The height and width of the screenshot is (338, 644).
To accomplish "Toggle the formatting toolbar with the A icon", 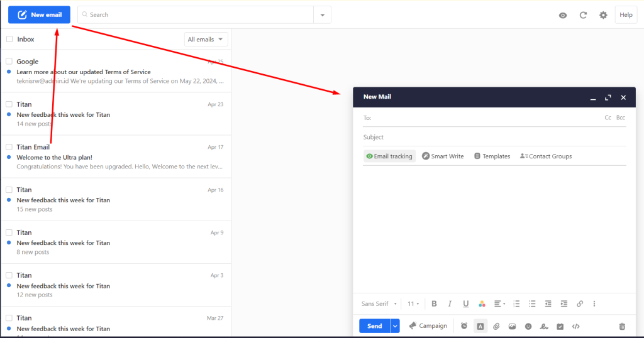I will [x=480, y=326].
